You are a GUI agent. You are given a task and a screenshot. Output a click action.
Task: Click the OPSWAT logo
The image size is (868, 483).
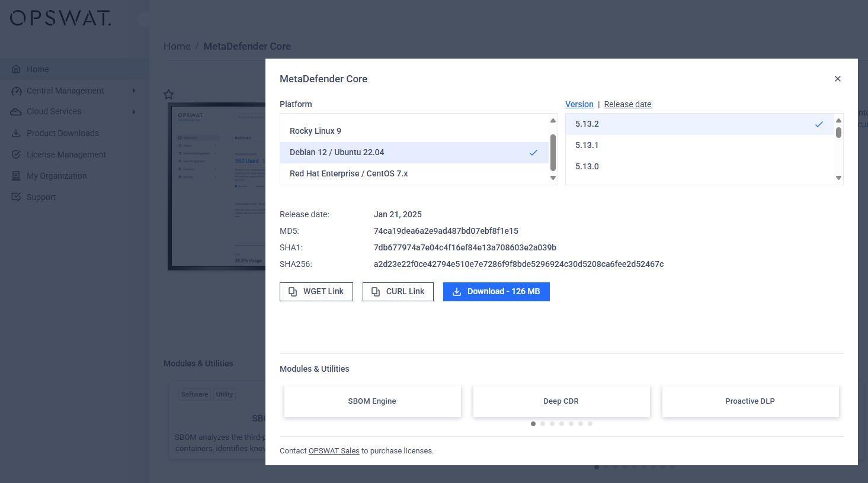(x=60, y=18)
